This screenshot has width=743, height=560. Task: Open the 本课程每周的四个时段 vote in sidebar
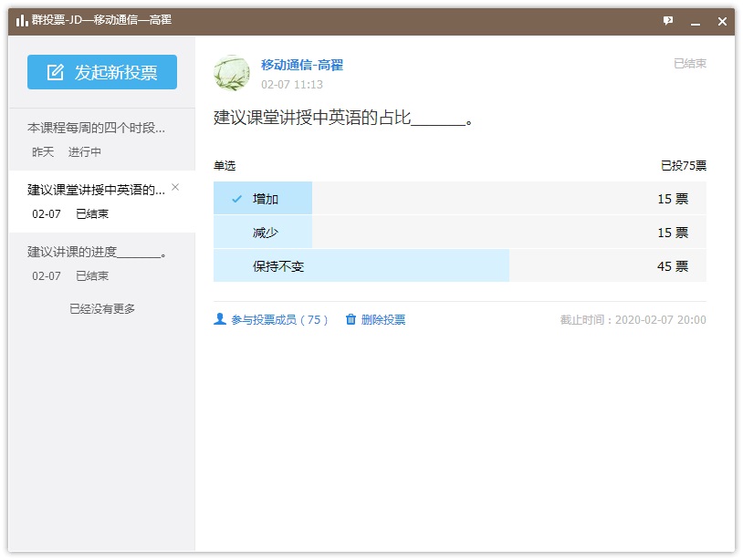click(x=102, y=140)
